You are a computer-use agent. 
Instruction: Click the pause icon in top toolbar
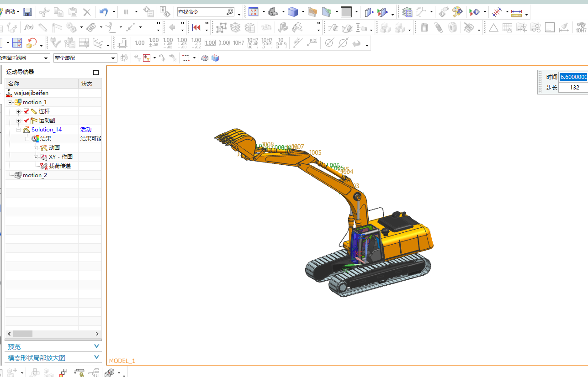coord(126,12)
